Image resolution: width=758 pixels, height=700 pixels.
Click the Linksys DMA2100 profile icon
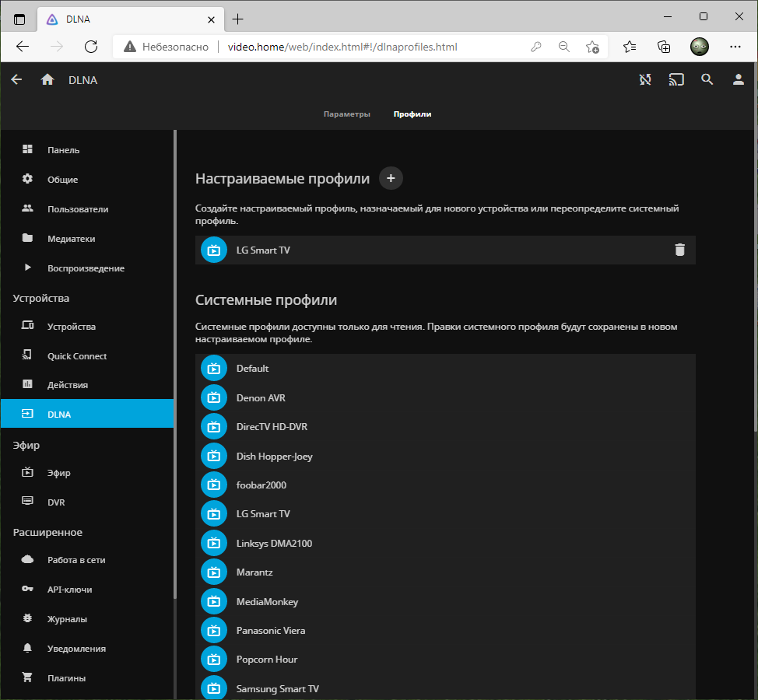point(214,543)
